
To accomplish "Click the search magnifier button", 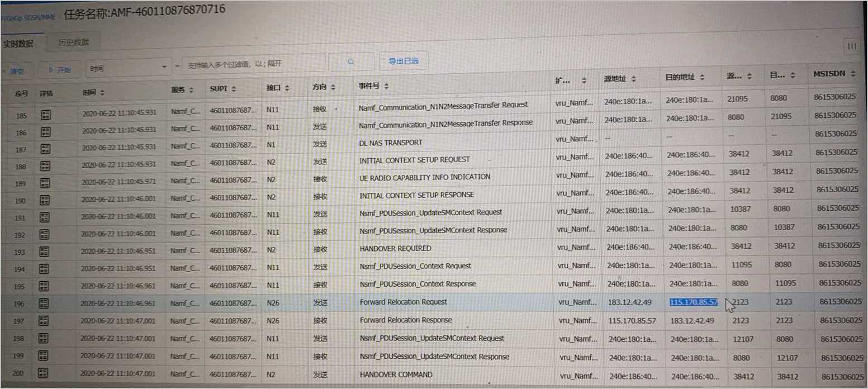I will [351, 61].
